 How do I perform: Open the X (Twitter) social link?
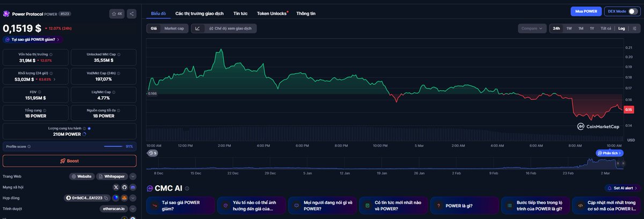coord(116,187)
